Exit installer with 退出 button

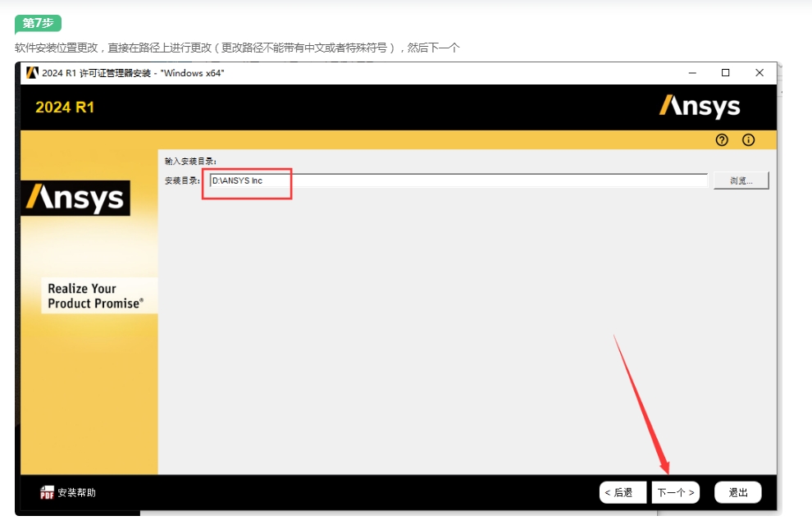click(x=738, y=492)
